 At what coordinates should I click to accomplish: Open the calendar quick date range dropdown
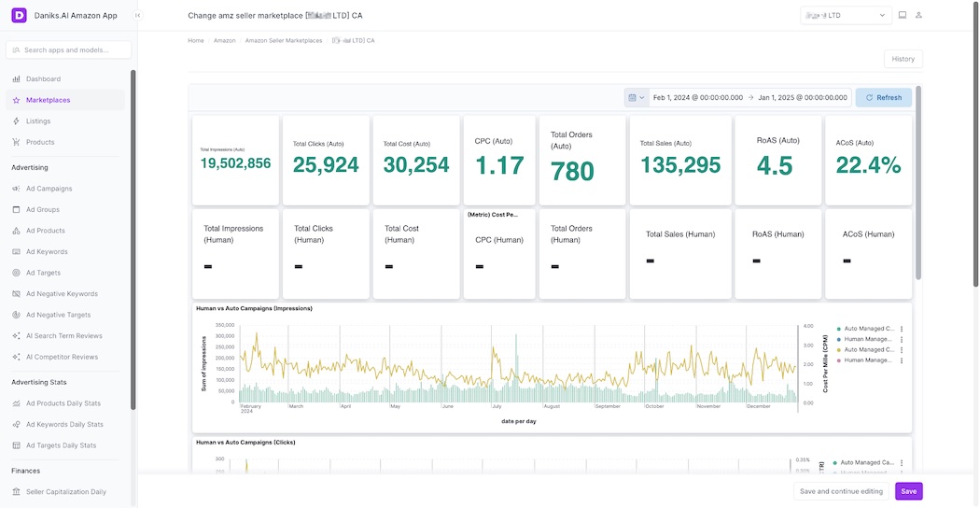click(x=637, y=97)
